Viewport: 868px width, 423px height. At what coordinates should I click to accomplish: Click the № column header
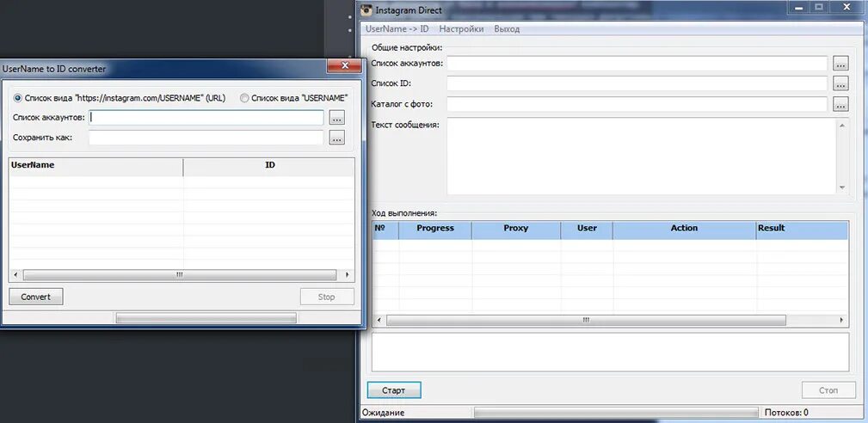tap(386, 230)
